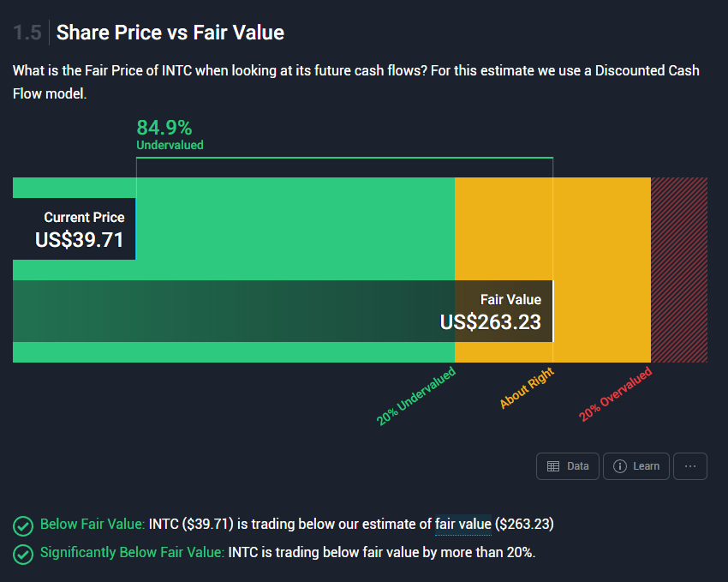Click the 20% Undervalued axis label
728x582 pixels.
(416, 397)
